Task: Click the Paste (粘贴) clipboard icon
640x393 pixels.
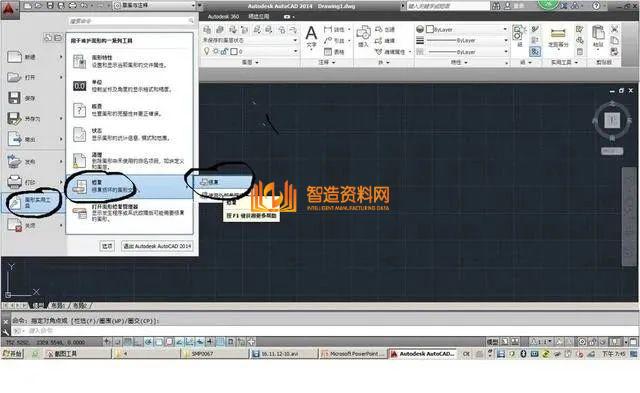Action: pos(598,33)
